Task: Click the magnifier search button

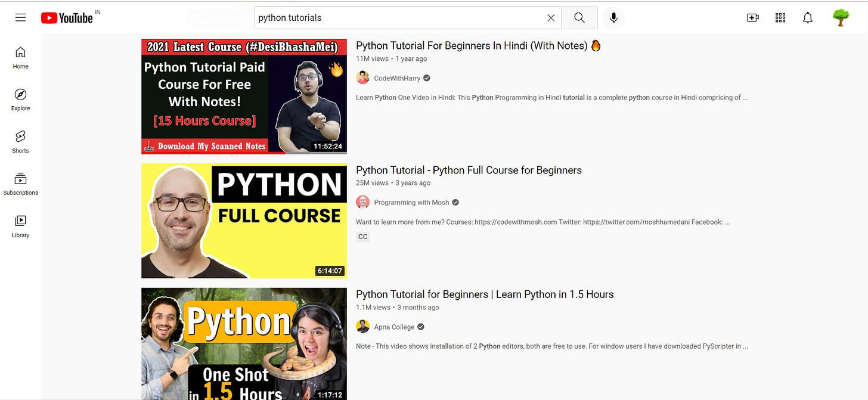Action: (579, 18)
